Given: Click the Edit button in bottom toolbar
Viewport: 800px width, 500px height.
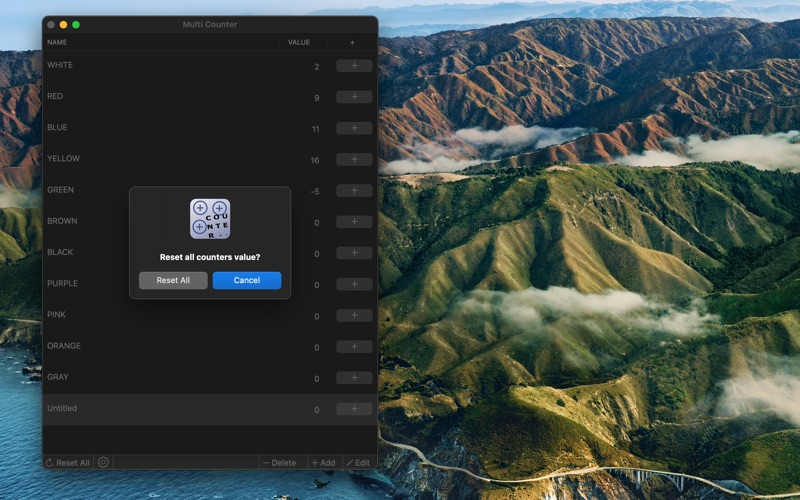Looking at the screenshot, I should 358,463.
